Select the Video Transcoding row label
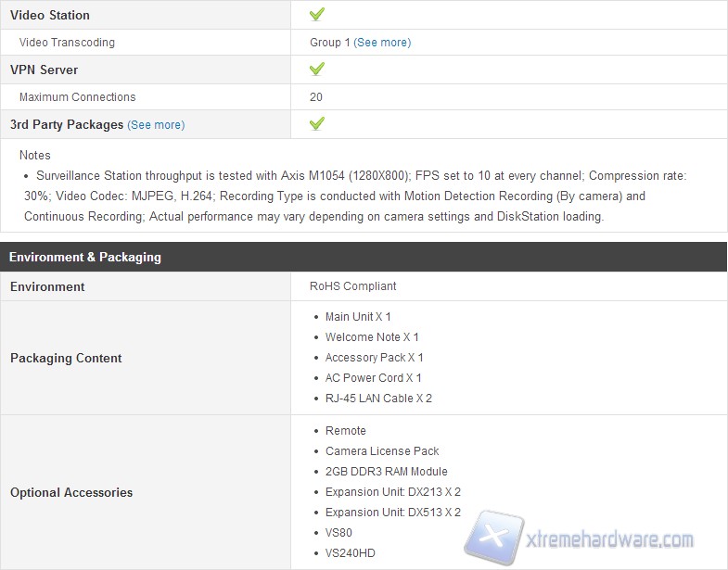Viewport: 728px width, 570px height. [x=67, y=43]
